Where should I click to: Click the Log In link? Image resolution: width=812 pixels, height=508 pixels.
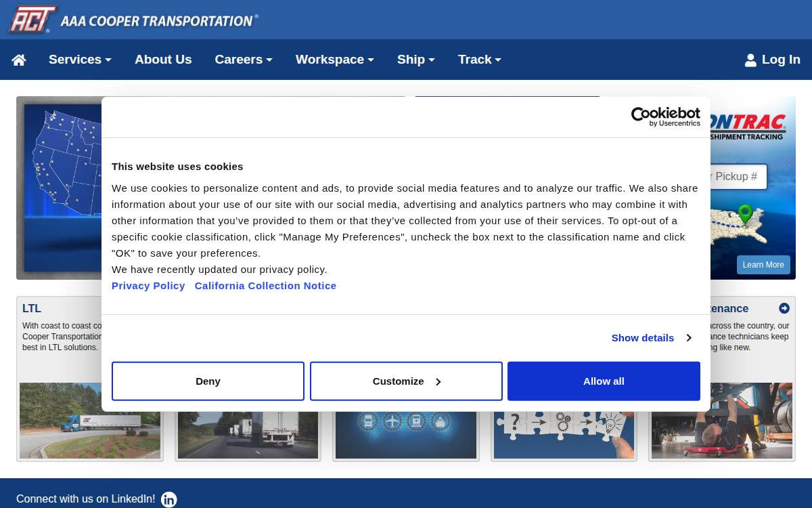(x=772, y=60)
